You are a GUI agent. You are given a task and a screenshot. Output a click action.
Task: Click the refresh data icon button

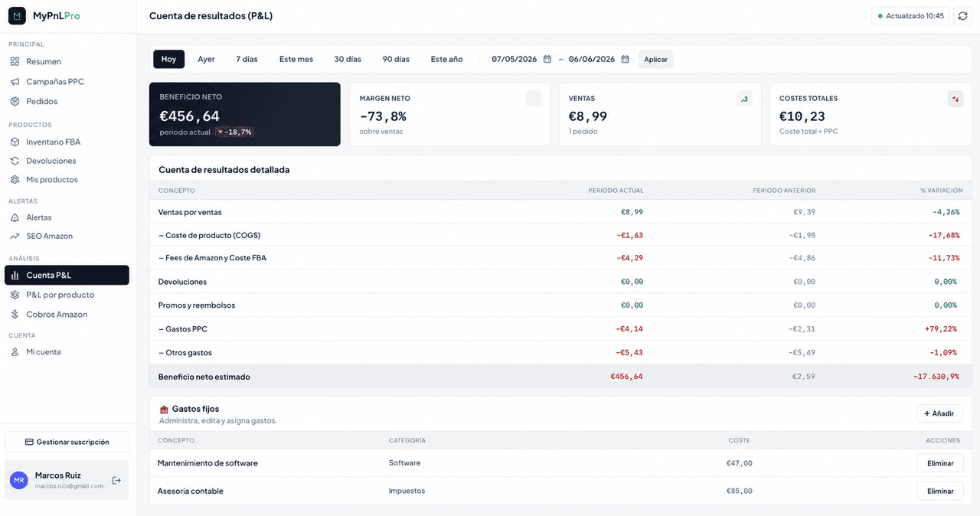click(963, 16)
